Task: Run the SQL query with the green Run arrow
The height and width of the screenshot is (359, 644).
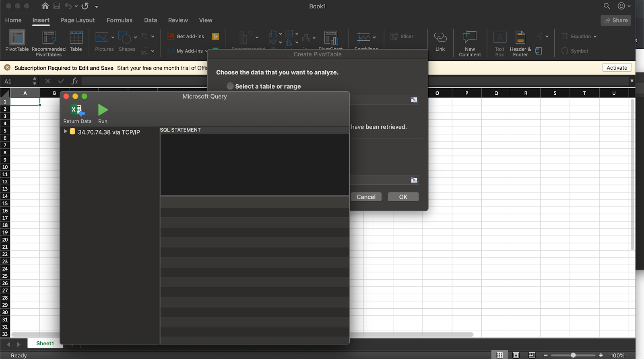Action: [x=103, y=110]
